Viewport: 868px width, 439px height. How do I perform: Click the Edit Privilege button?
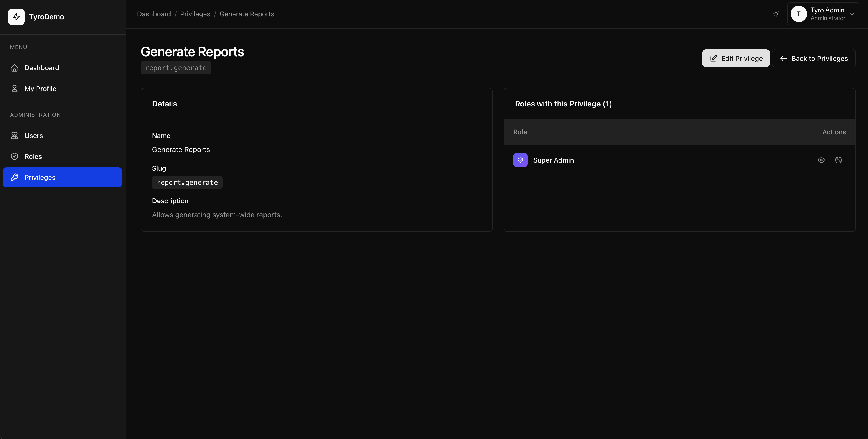point(736,58)
